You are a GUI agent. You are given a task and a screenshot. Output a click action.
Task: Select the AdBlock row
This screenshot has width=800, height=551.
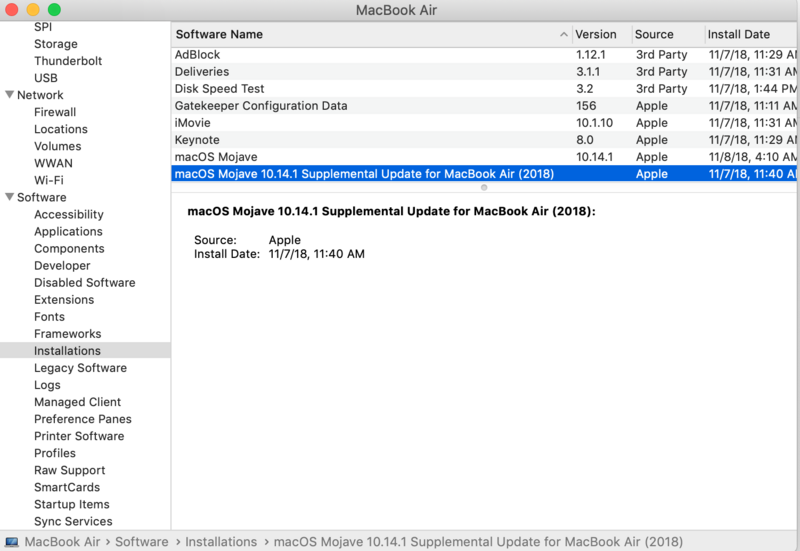pyautogui.click(x=484, y=55)
